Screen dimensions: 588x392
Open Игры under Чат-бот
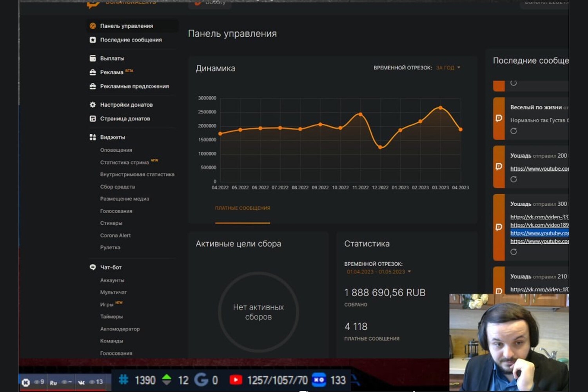(107, 305)
